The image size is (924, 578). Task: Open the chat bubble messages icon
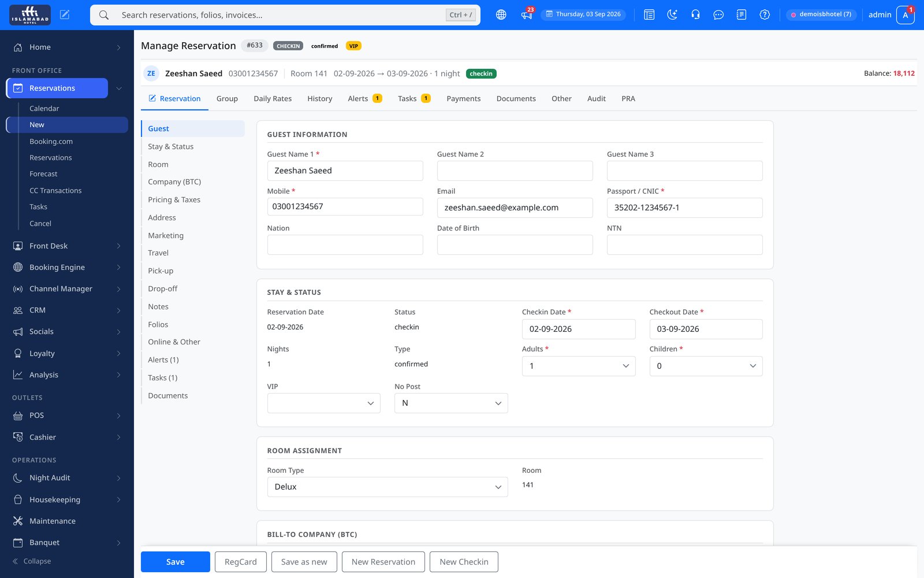tap(718, 15)
